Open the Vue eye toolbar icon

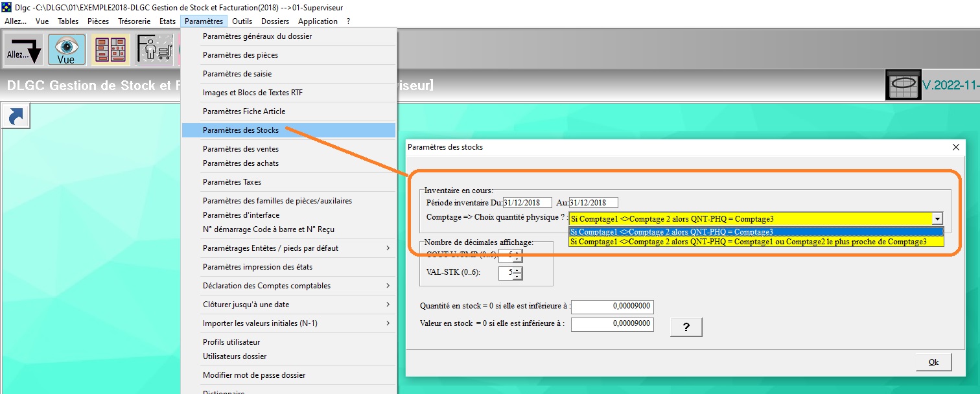pos(66,50)
